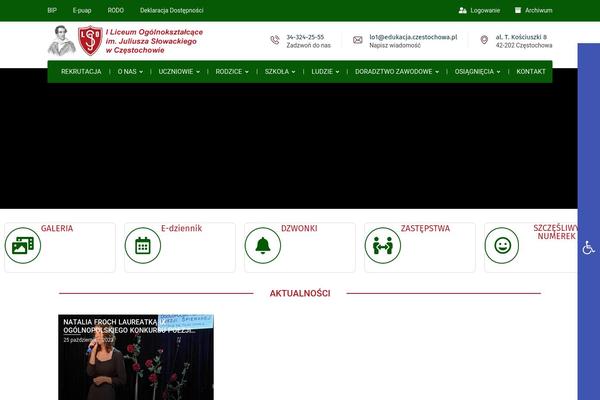
Task: Click the DZWONKI card title
Action: point(299,228)
